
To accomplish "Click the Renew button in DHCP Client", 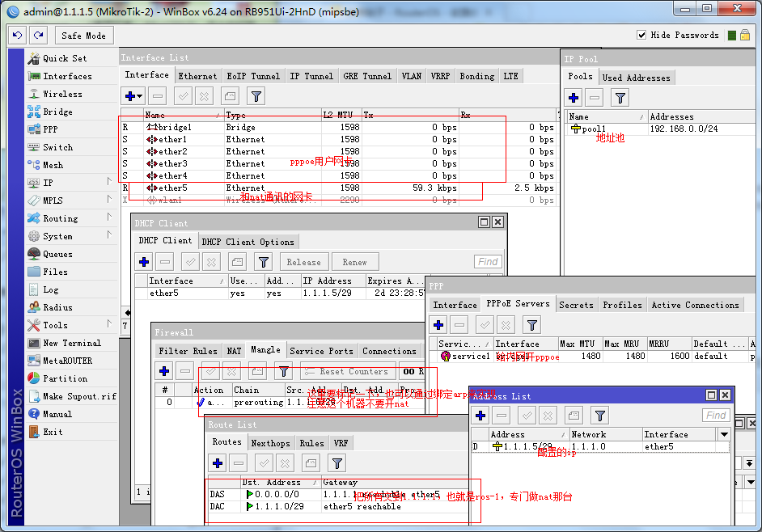I will coord(355,262).
